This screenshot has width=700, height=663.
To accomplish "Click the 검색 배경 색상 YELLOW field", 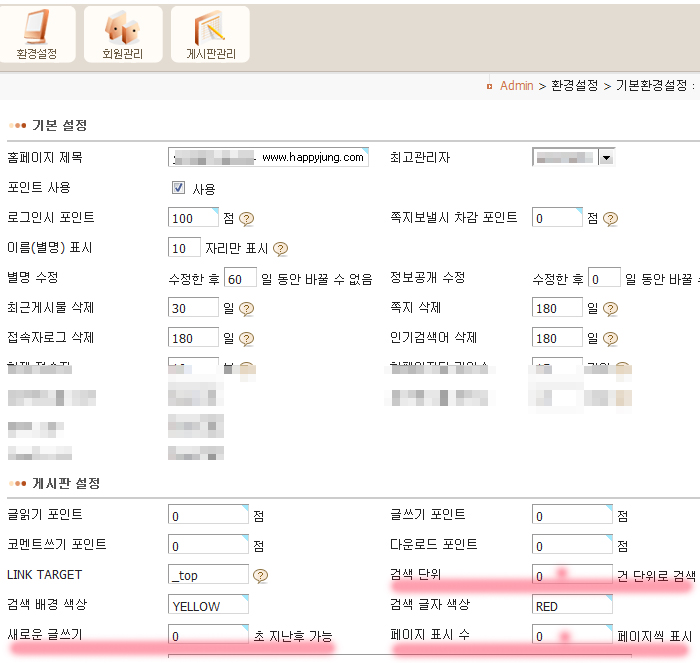I will [x=208, y=605].
